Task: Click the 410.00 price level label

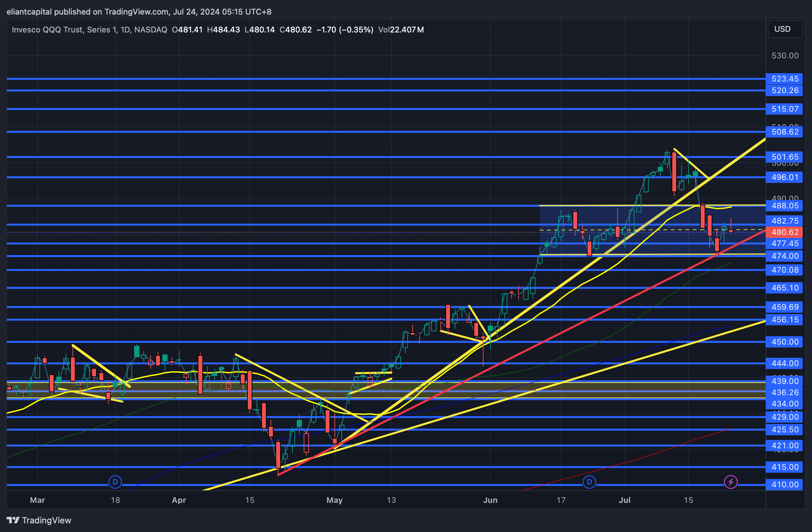Action: [785, 484]
